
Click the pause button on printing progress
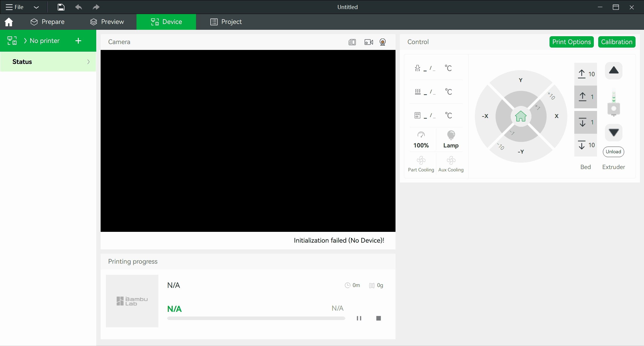359,318
